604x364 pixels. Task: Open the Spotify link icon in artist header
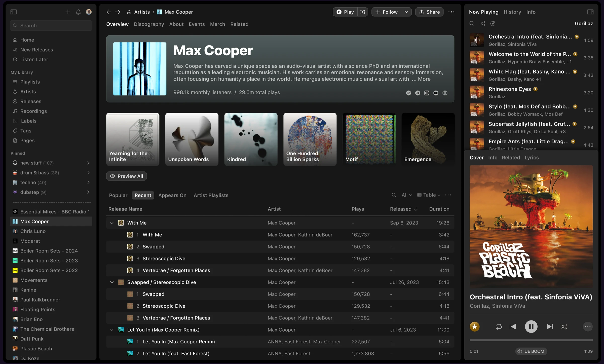[x=408, y=93]
